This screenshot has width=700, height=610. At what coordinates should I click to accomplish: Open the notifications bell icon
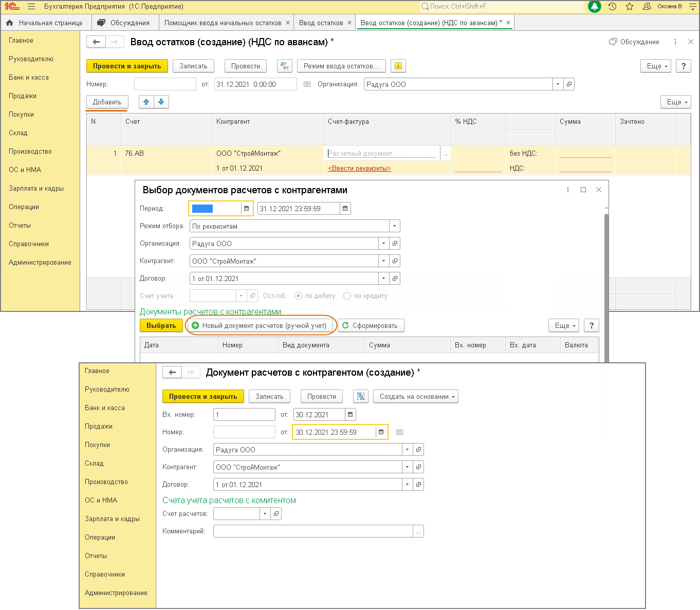(595, 7)
